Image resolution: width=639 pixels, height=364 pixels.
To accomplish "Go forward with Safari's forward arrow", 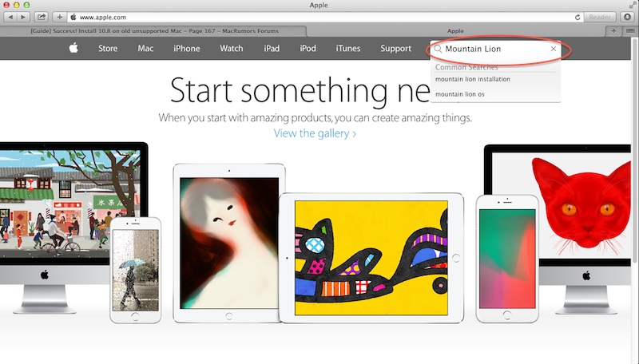I will click(23, 17).
